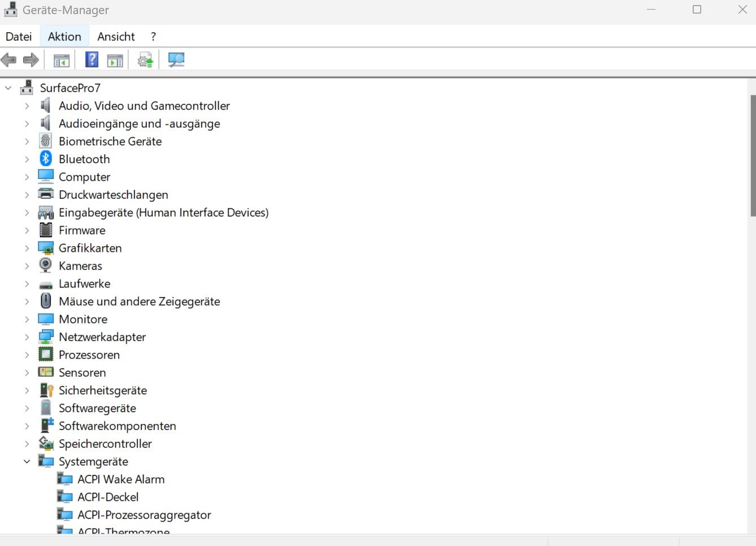The width and height of the screenshot is (756, 546).
Task: Toggle the action pane toolbar icon
Action: (115, 60)
